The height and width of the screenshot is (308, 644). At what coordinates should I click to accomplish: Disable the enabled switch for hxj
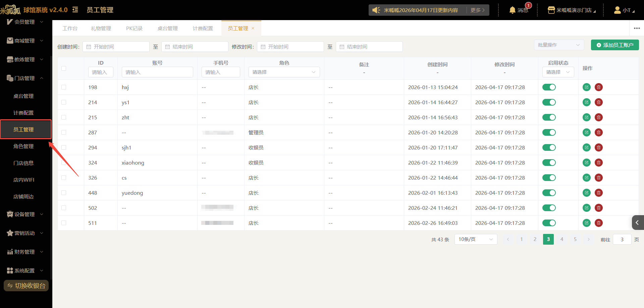(x=549, y=87)
